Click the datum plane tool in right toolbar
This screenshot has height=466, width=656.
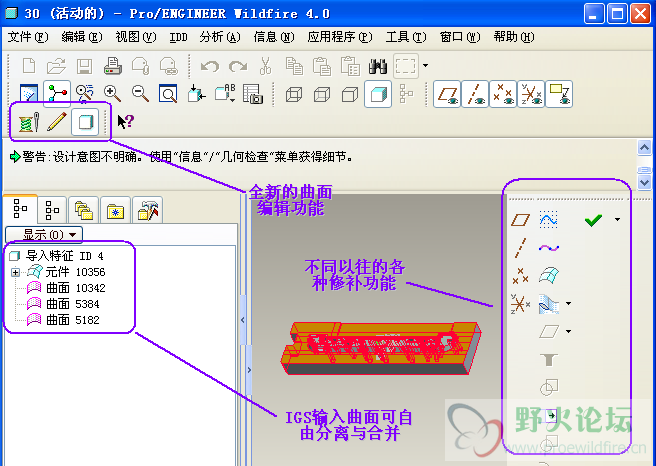[x=520, y=219]
